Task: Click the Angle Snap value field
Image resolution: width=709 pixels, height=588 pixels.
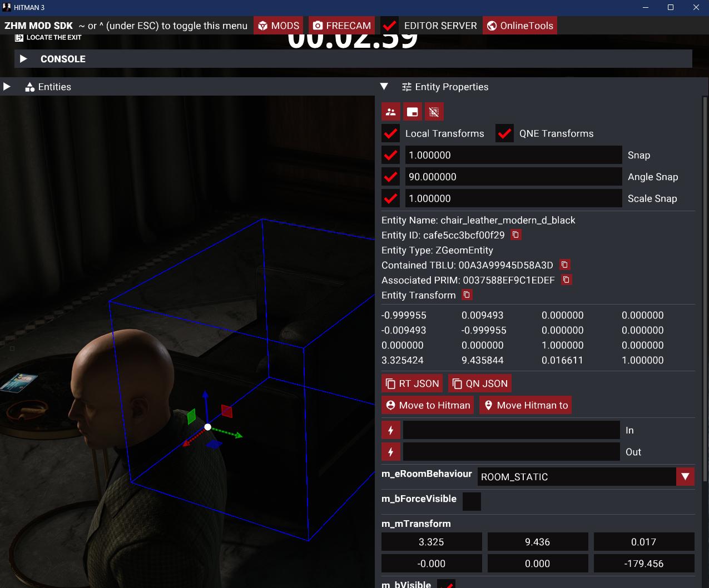Action: coord(513,177)
